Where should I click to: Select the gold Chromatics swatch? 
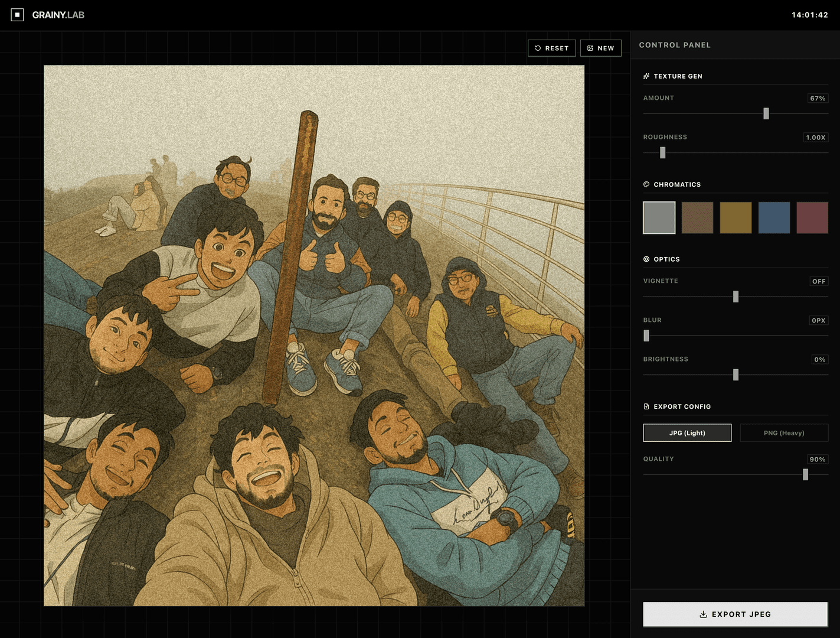coord(736,217)
